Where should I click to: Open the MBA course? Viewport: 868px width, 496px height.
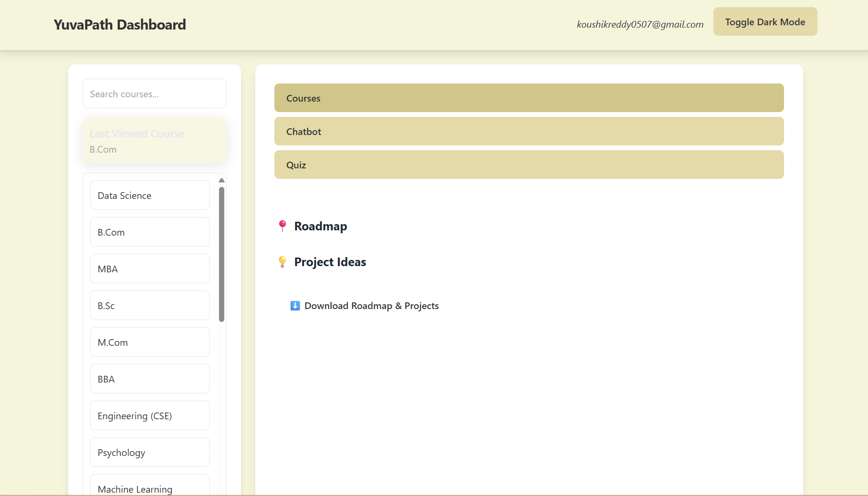click(149, 269)
